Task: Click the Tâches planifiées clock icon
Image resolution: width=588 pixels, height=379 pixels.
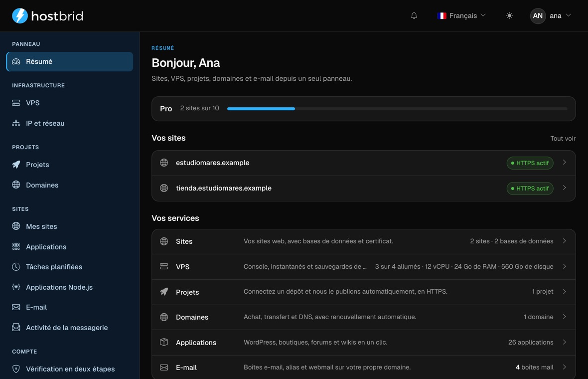Action: (16, 267)
